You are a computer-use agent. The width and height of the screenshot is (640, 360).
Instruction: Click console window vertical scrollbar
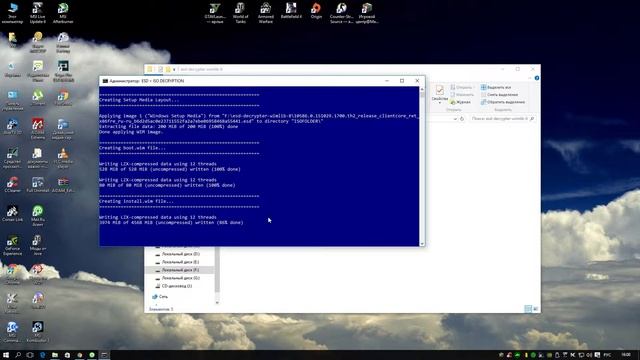[x=422, y=166]
